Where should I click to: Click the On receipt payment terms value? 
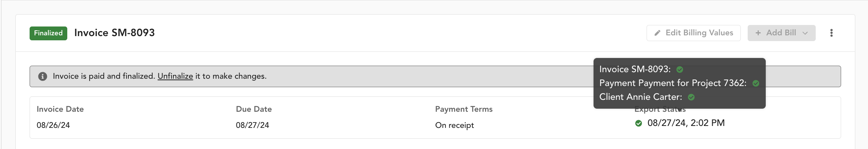tap(454, 126)
